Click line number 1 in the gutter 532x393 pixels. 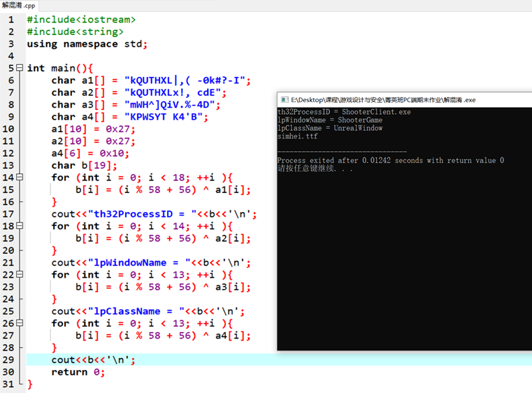click(10, 20)
